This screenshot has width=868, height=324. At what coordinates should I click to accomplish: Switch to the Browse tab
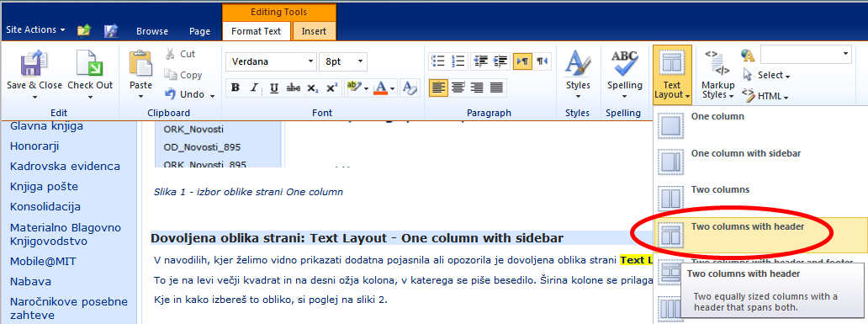(x=152, y=32)
